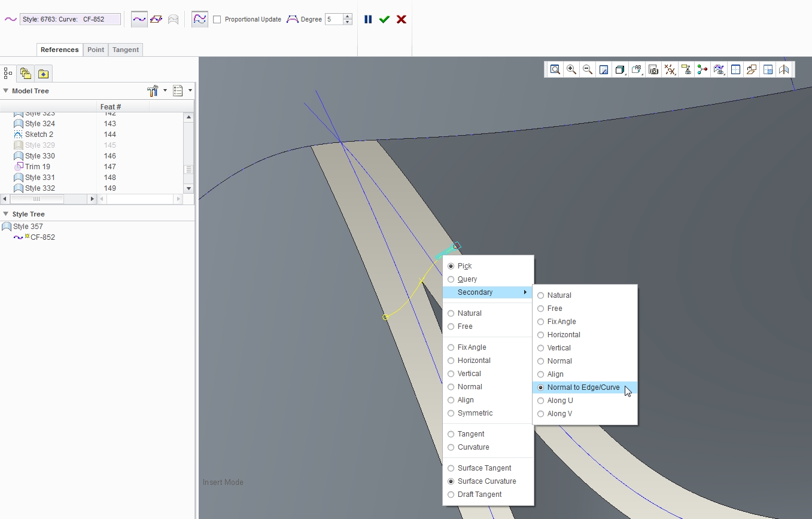Collapse the Style Tree section
The image size is (812, 519).
click(5, 214)
